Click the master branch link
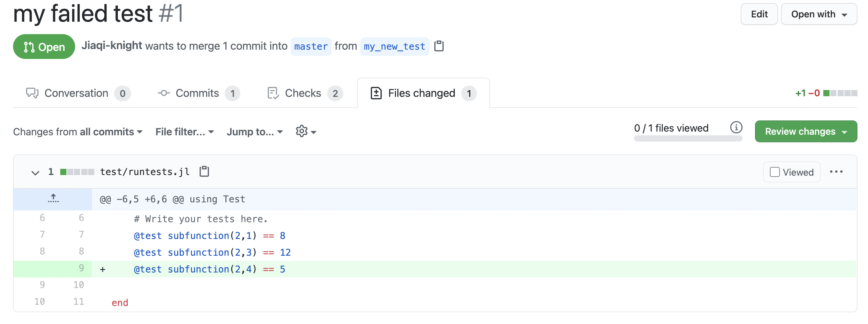868x324 pixels. [x=310, y=47]
